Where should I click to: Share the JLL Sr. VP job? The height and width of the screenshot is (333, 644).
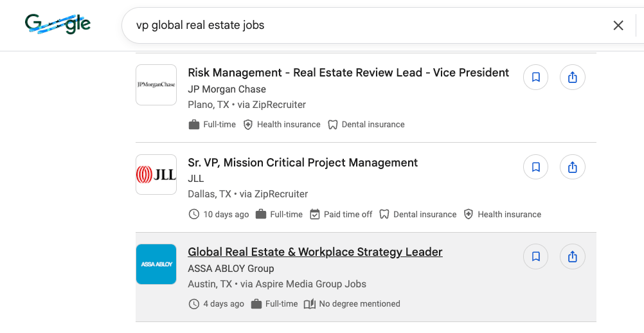click(x=572, y=168)
